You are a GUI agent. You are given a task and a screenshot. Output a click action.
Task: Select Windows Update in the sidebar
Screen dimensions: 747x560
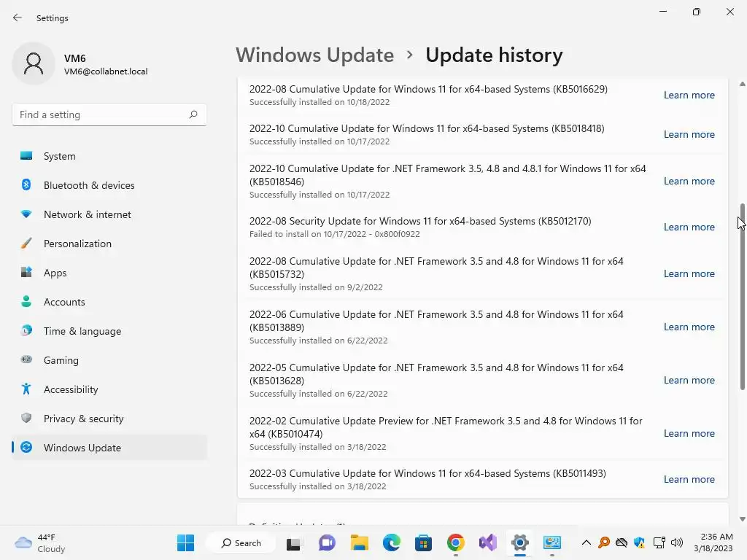109,448
